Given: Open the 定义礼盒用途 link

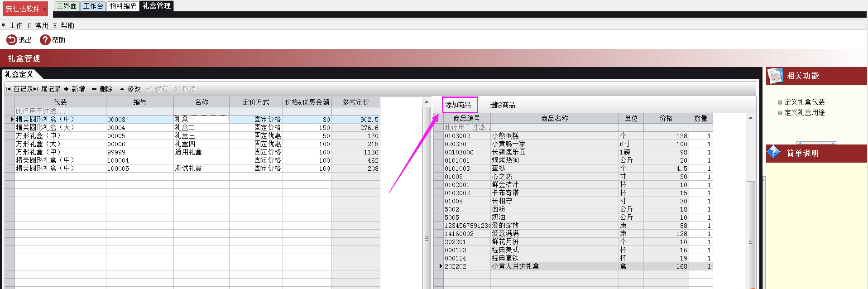Looking at the screenshot, I should coord(804,112).
